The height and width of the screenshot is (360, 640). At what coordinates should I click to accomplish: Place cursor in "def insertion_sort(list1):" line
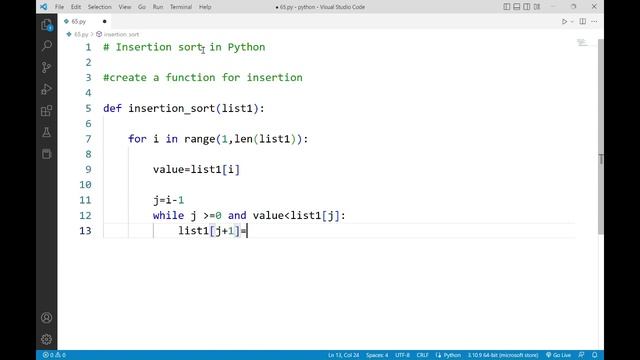184,109
